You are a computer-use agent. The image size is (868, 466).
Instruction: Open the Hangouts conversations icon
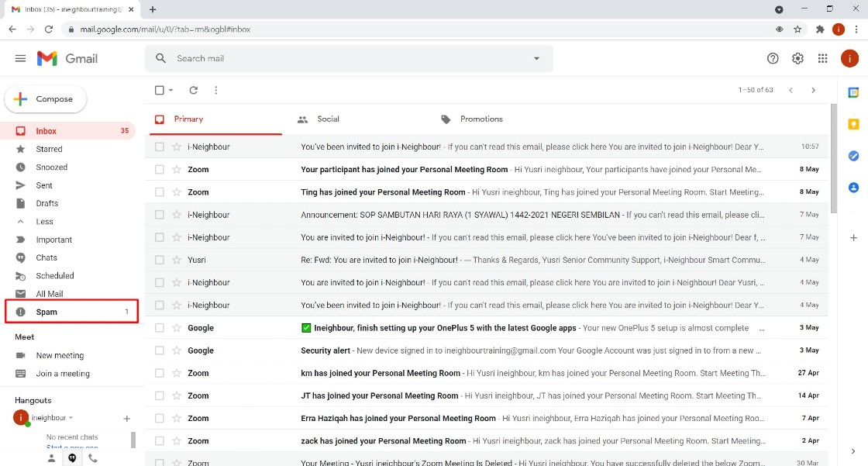(x=72, y=458)
